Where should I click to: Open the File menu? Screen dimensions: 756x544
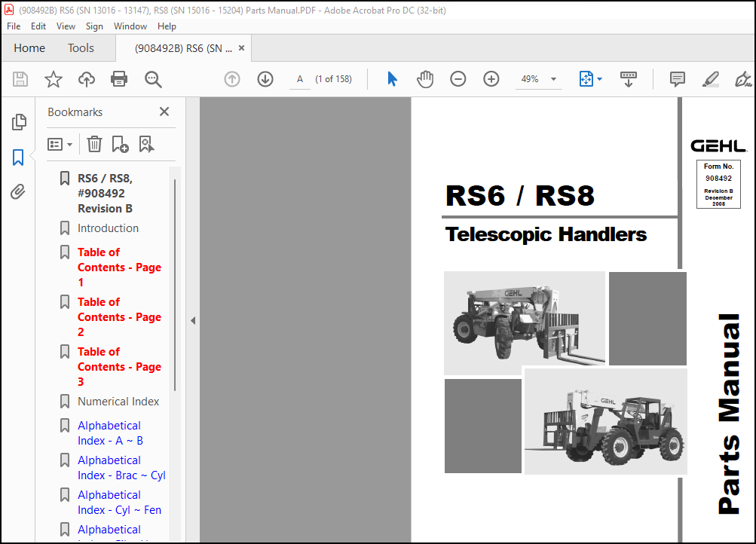click(x=14, y=26)
